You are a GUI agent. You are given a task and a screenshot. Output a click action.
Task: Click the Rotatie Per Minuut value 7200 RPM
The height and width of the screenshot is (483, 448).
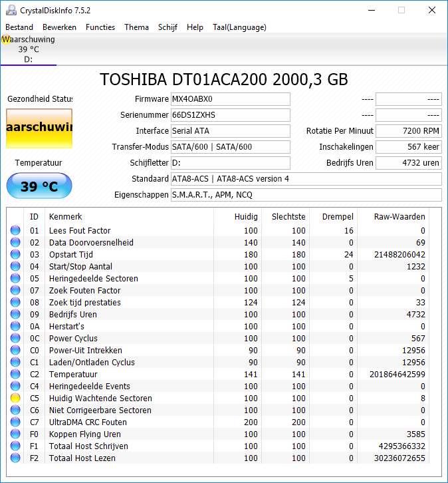(409, 131)
